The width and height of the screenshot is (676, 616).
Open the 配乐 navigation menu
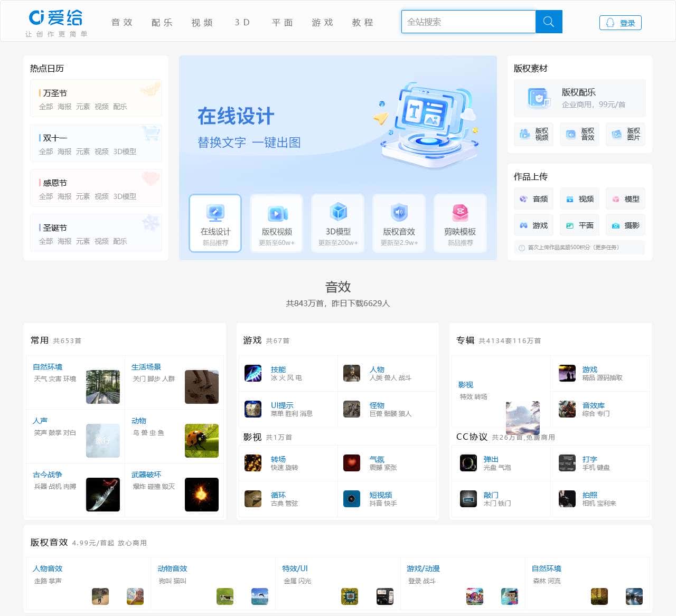pyautogui.click(x=162, y=22)
